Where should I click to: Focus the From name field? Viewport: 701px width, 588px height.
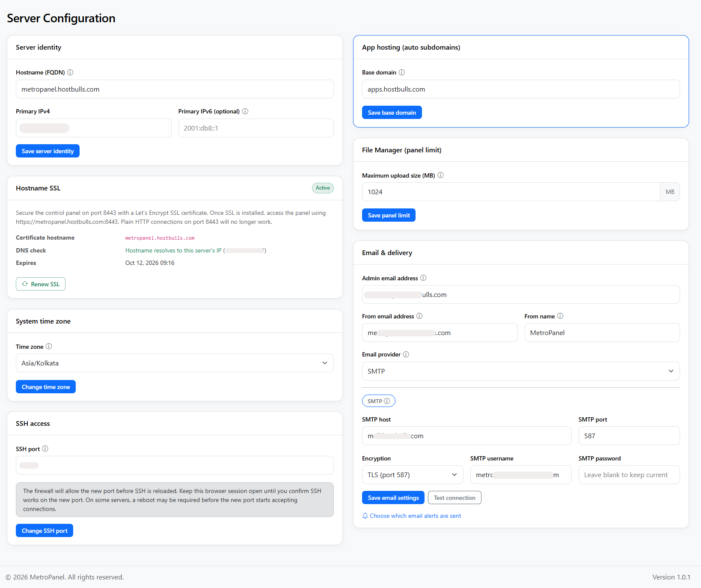[602, 333]
